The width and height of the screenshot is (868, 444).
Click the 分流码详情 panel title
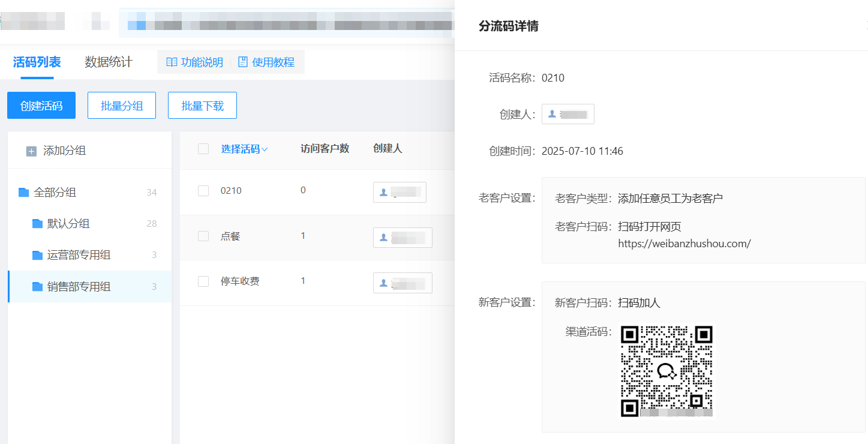click(509, 26)
